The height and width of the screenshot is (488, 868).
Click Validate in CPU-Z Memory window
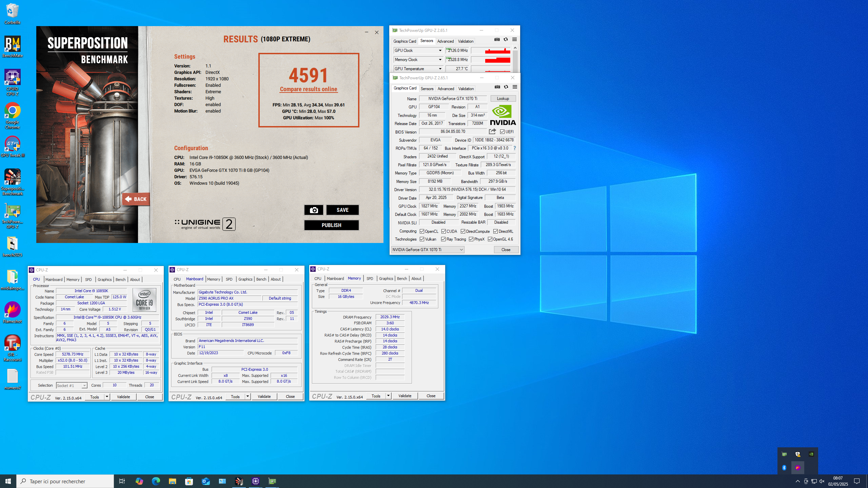(x=405, y=396)
